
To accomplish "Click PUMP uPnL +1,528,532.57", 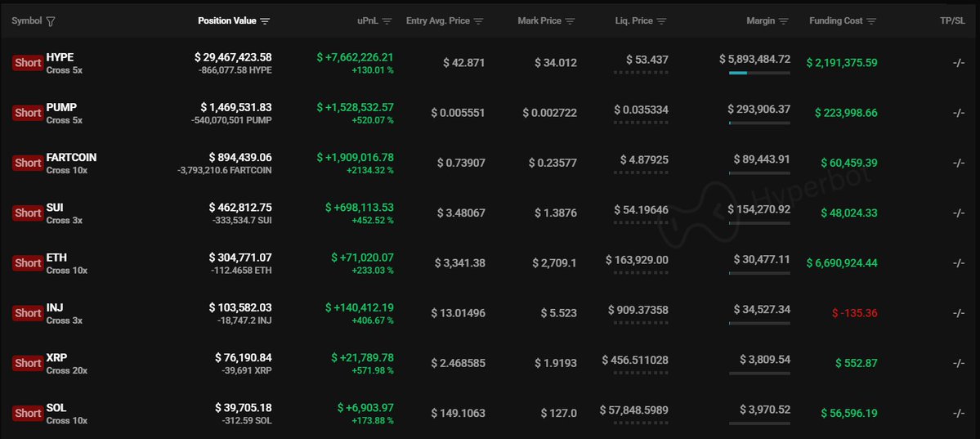I will [x=355, y=108].
